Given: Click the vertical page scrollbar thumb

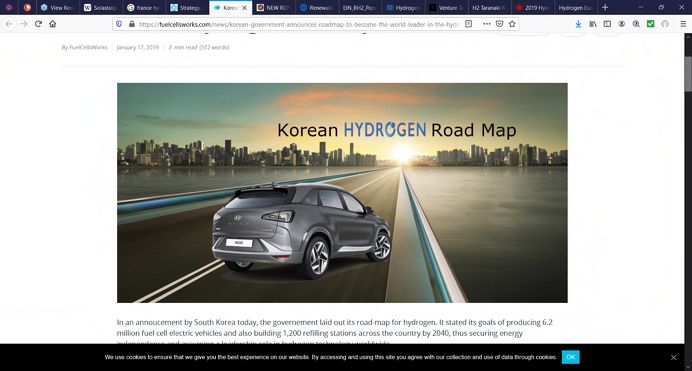Looking at the screenshot, I should click(688, 73).
